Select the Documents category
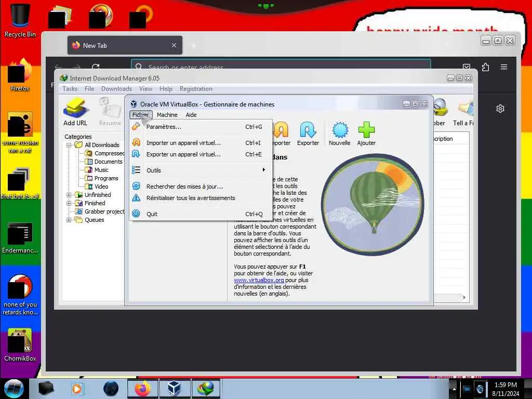The width and height of the screenshot is (532, 399). pyautogui.click(x=104, y=162)
